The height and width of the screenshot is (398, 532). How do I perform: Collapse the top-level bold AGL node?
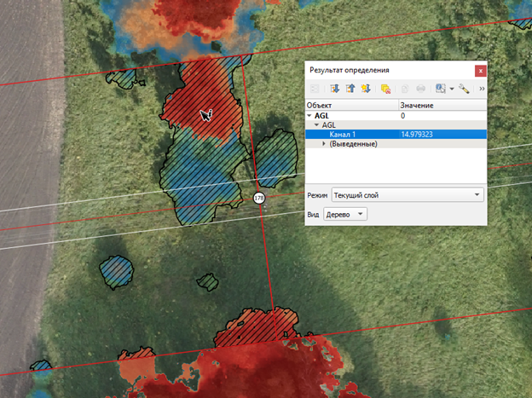pos(309,115)
